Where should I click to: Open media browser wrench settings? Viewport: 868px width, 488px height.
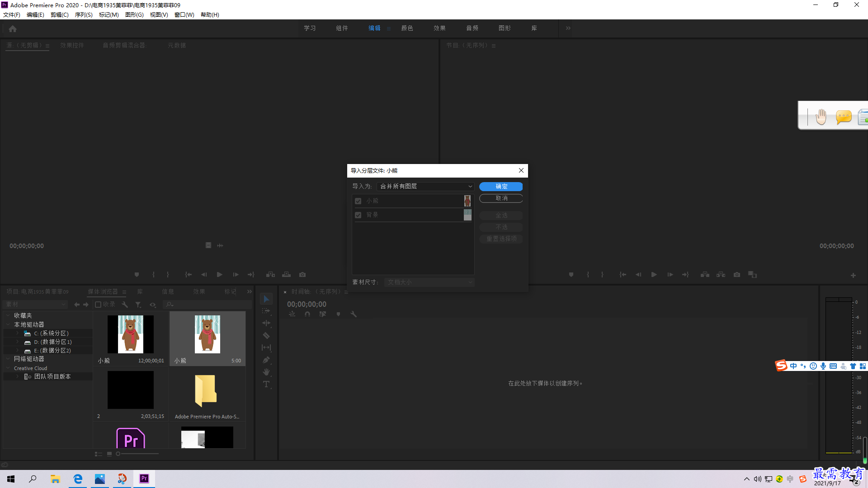pos(125,305)
